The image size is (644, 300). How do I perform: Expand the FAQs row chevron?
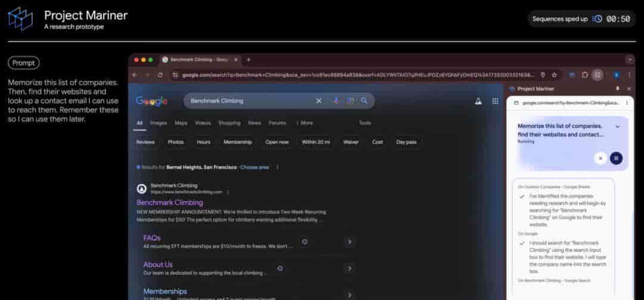[349, 242]
